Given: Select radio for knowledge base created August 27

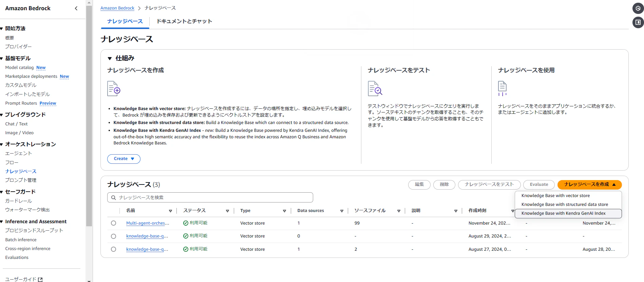Looking at the screenshot, I should [x=113, y=249].
